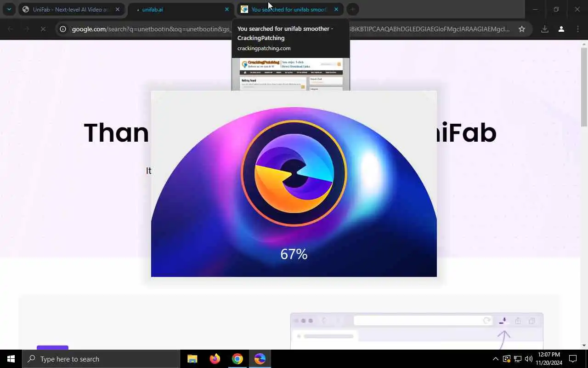View site information icon

click(x=63, y=29)
